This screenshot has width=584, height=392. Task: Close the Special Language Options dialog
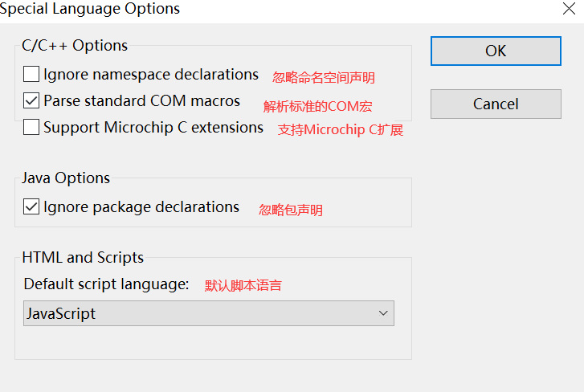569,9
